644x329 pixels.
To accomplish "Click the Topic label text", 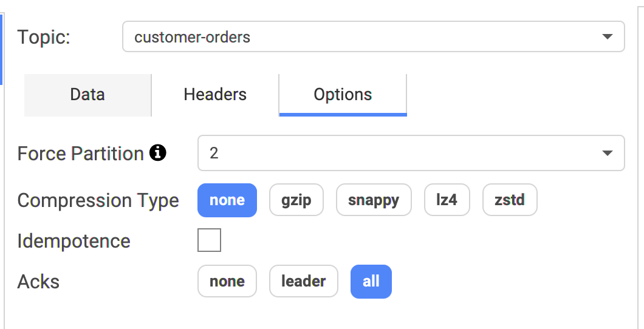I will (x=44, y=37).
